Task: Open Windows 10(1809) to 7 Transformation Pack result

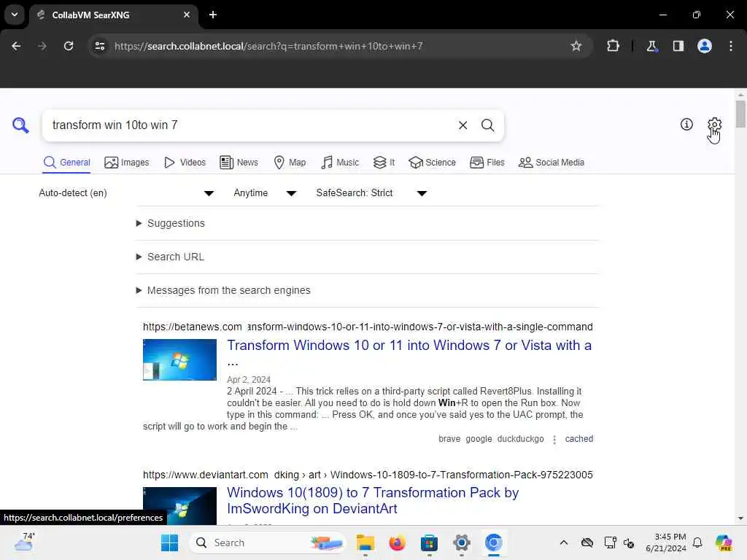Action: (373, 500)
